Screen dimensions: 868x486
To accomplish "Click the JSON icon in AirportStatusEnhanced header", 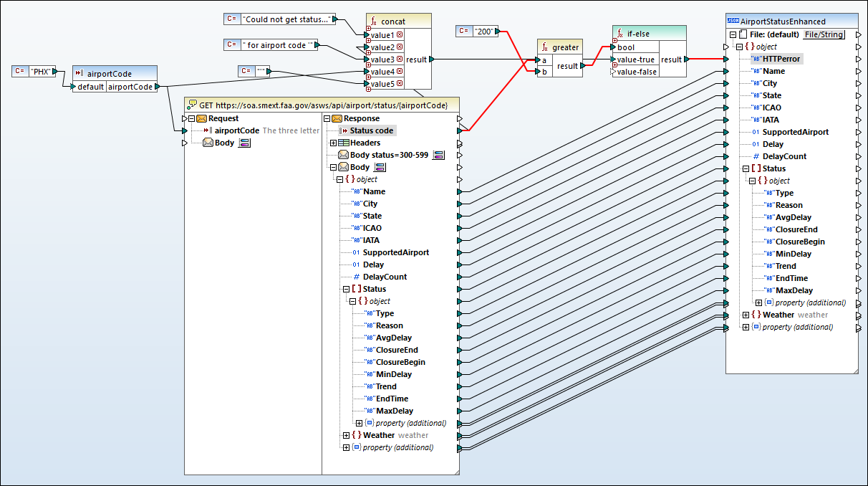I will (x=733, y=22).
